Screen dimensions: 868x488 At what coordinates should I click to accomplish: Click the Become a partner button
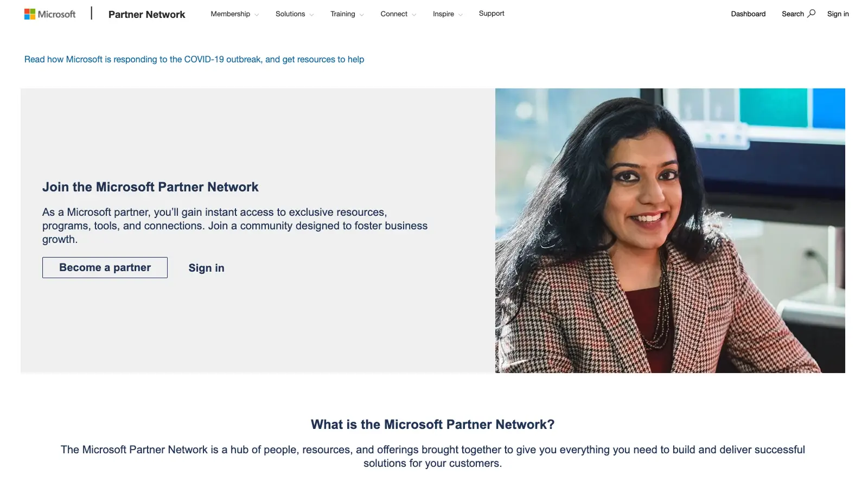coord(105,267)
